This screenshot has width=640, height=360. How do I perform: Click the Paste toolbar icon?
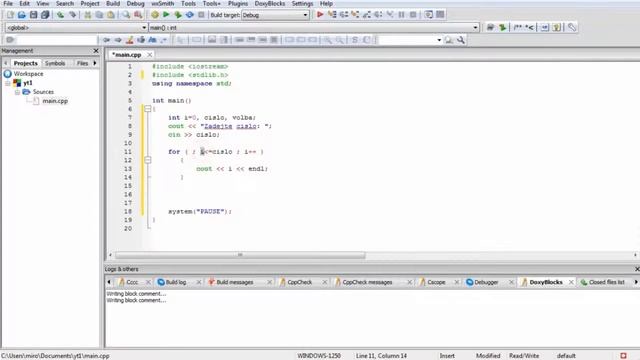click(x=111, y=15)
